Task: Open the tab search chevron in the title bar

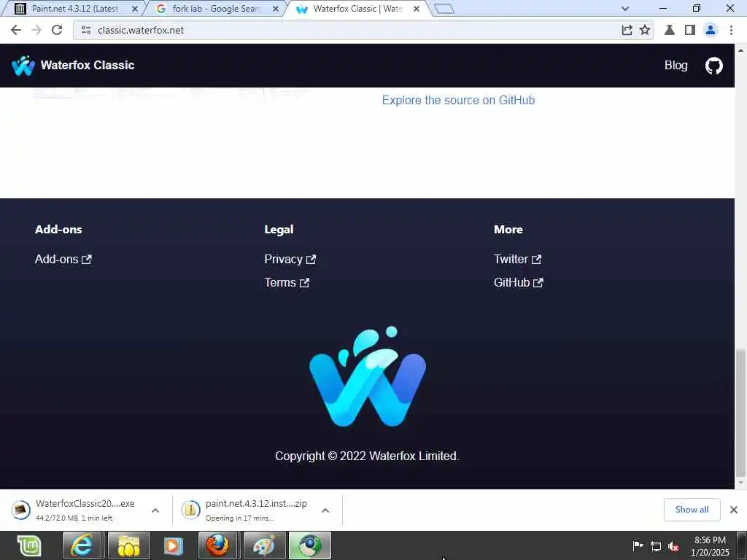Action: 625,9
